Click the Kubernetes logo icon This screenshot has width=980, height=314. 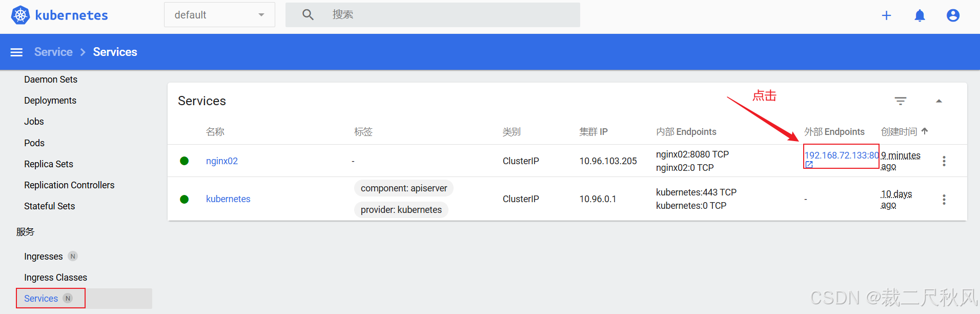[21, 15]
